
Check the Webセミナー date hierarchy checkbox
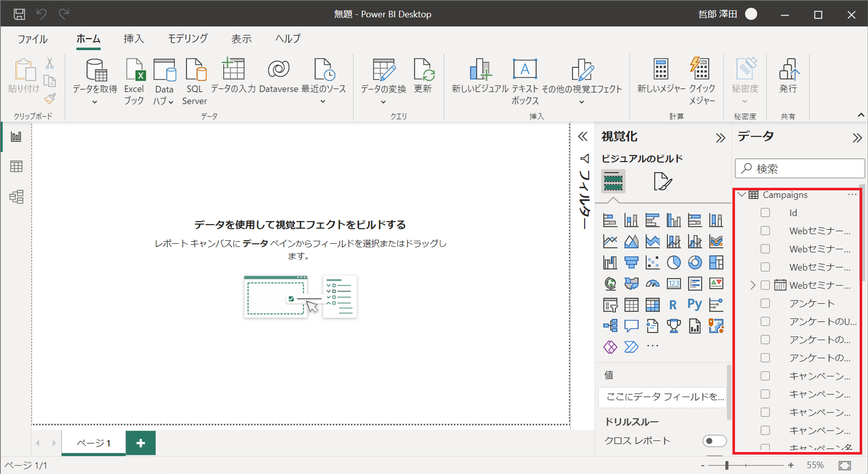[765, 285]
